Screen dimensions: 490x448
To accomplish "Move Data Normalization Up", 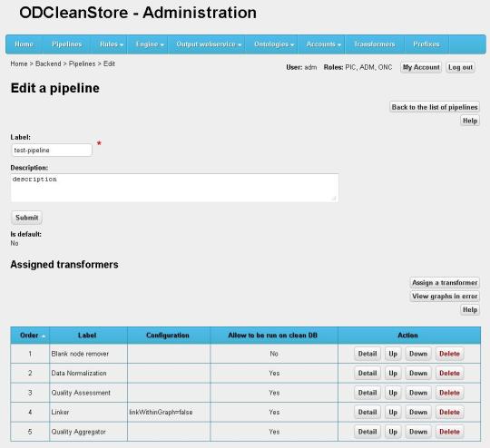I will click(393, 374).
